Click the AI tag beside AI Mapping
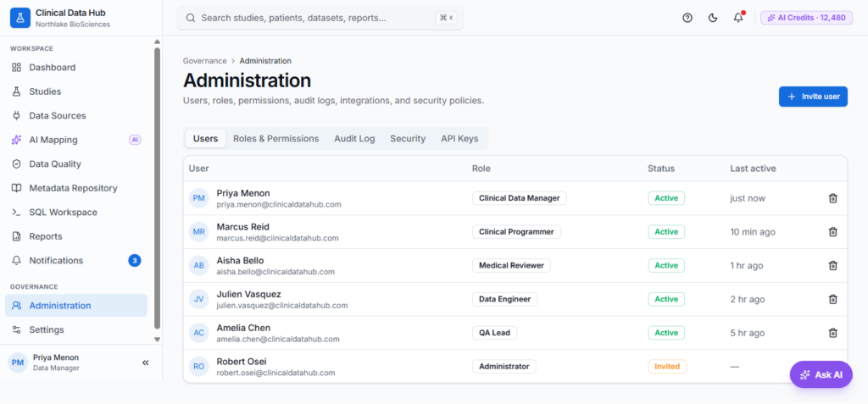Image resolution: width=868 pixels, height=404 pixels. point(135,140)
